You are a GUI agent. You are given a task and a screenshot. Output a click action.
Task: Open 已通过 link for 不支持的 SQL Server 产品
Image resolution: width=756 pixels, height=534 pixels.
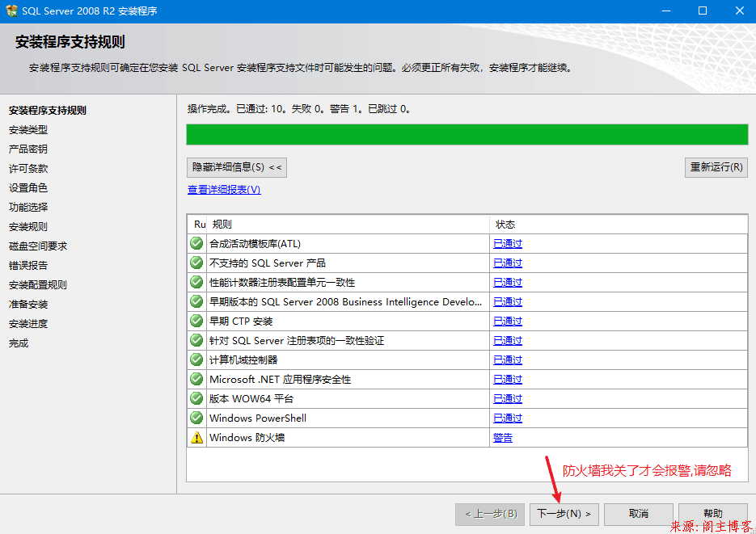pyautogui.click(x=508, y=263)
